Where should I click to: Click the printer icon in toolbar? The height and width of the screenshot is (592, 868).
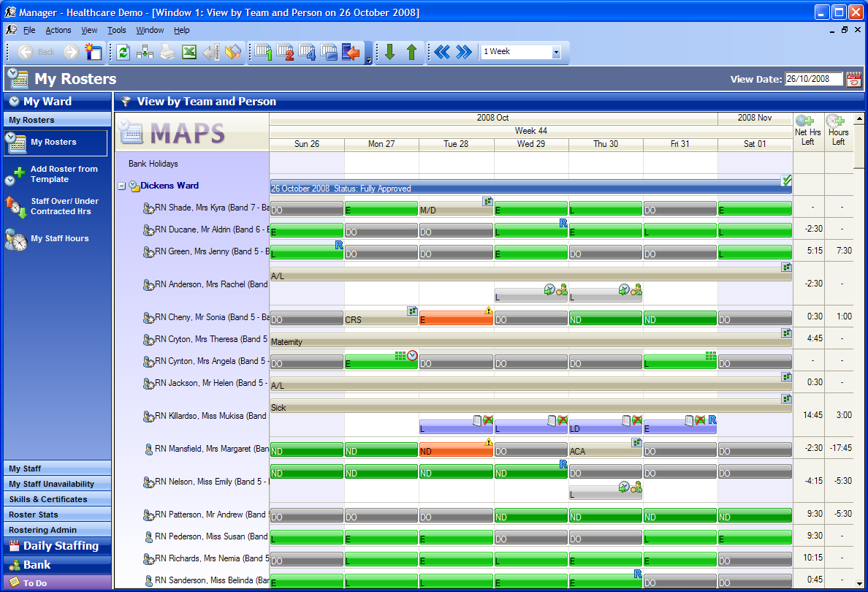point(167,52)
